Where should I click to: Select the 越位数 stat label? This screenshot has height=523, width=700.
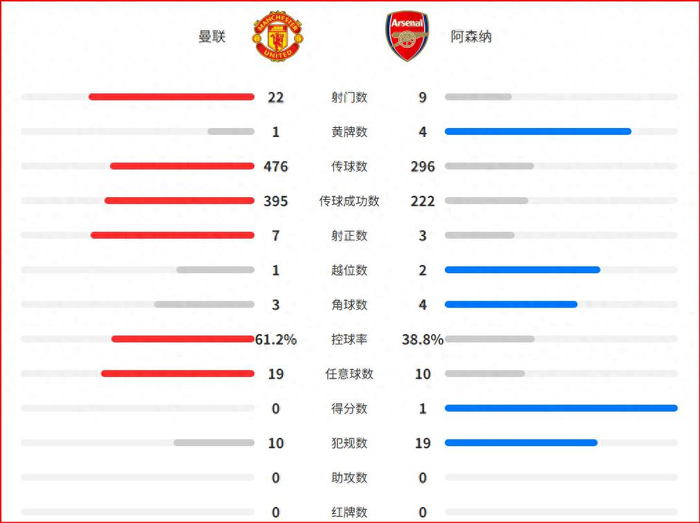(349, 270)
